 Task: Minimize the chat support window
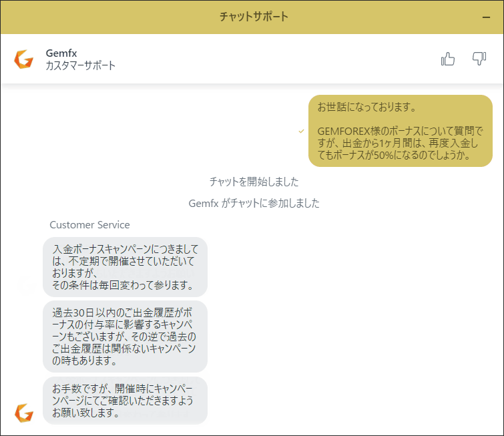[x=487, y=17]
